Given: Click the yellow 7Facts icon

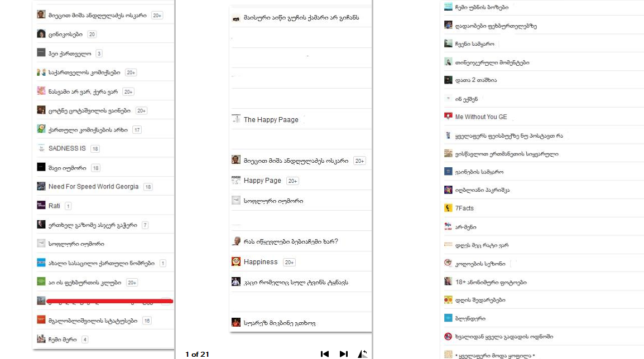Looking at the screenshot, I should click(x=448, y=207).
